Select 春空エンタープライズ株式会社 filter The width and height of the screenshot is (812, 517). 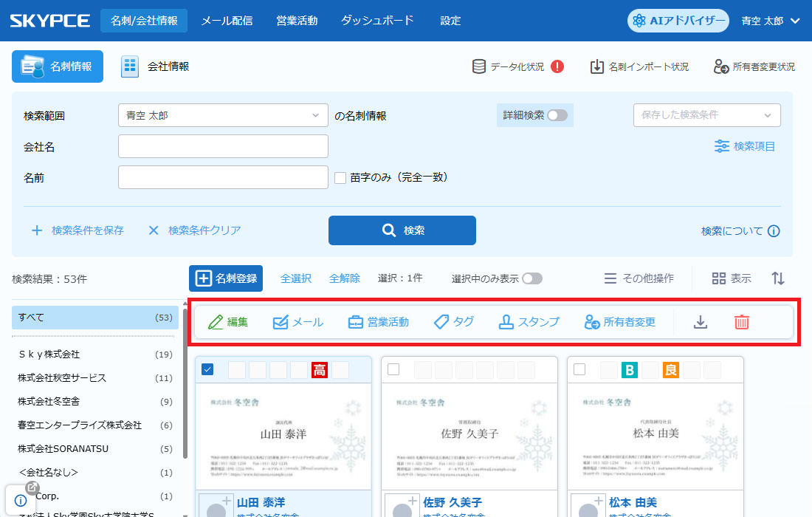click(95, 425)
